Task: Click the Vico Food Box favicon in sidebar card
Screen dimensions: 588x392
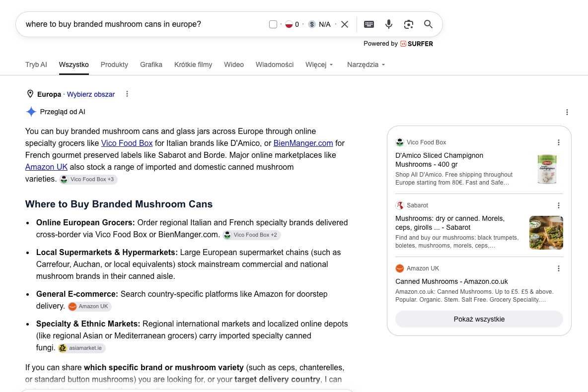Action: [400, 142]
